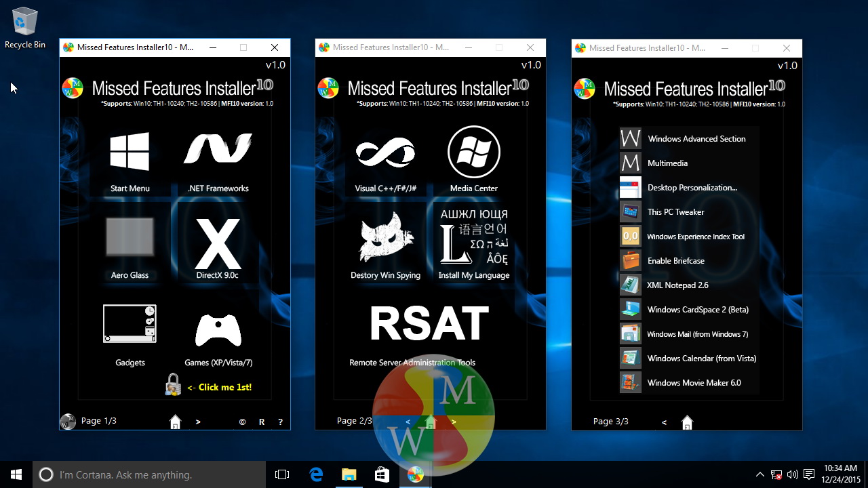This screenshot has width=868, height=488.
Task: Select Windows CardSpace 2 (Beta) entry
Action: [x=684, y=309]
